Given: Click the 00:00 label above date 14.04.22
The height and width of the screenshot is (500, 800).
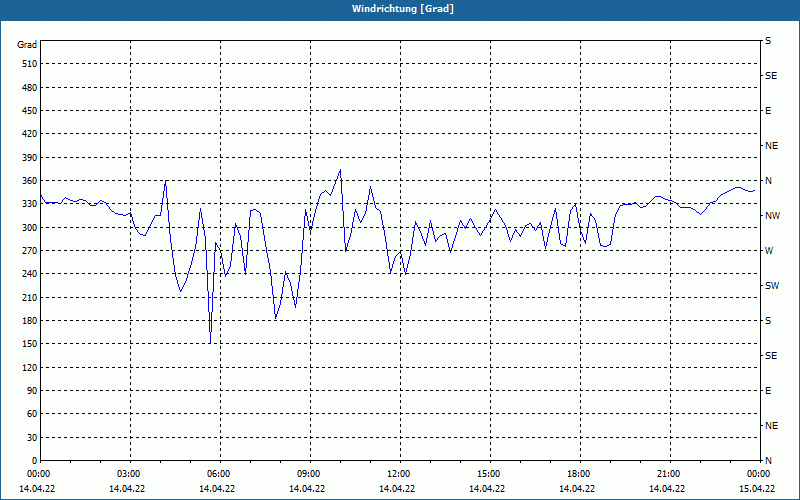Looking at the screenshot, I should point(40,474).
